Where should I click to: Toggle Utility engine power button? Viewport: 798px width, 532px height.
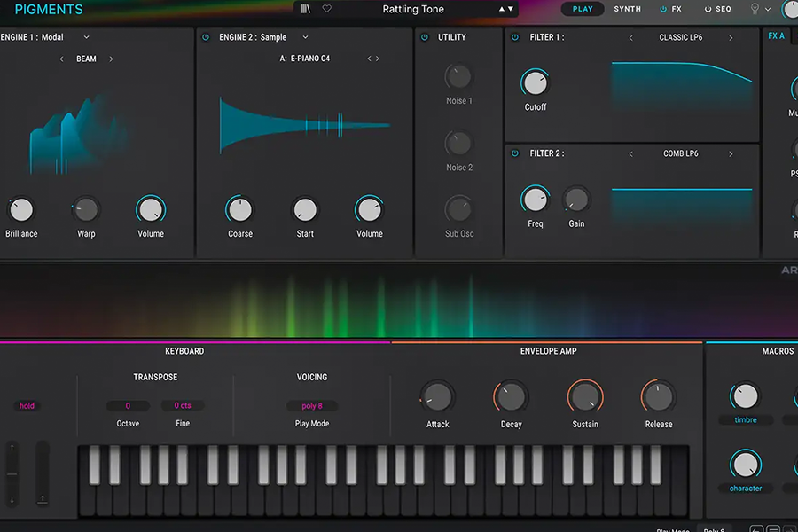pyautogui.click(x=425, y=37)
